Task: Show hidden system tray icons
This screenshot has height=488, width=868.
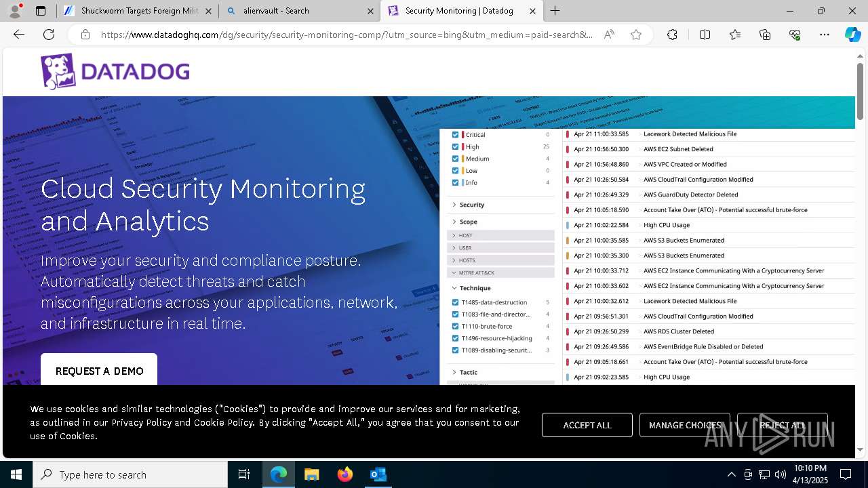Action: tap(731, 474)
